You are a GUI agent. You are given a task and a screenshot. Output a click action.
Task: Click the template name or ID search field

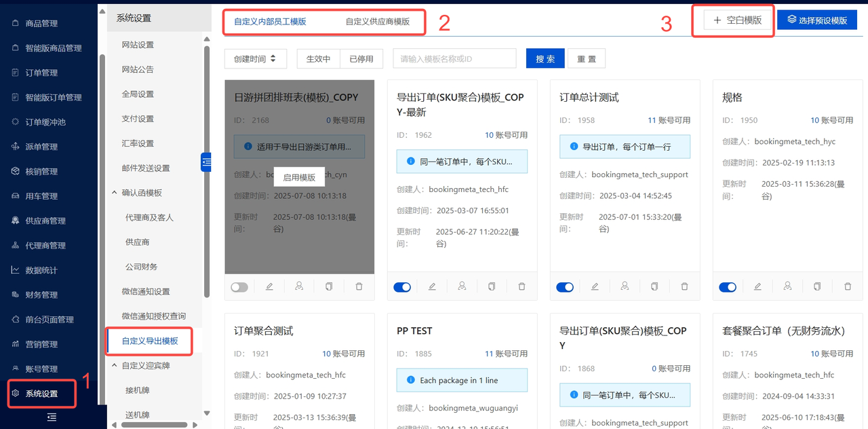454,59
